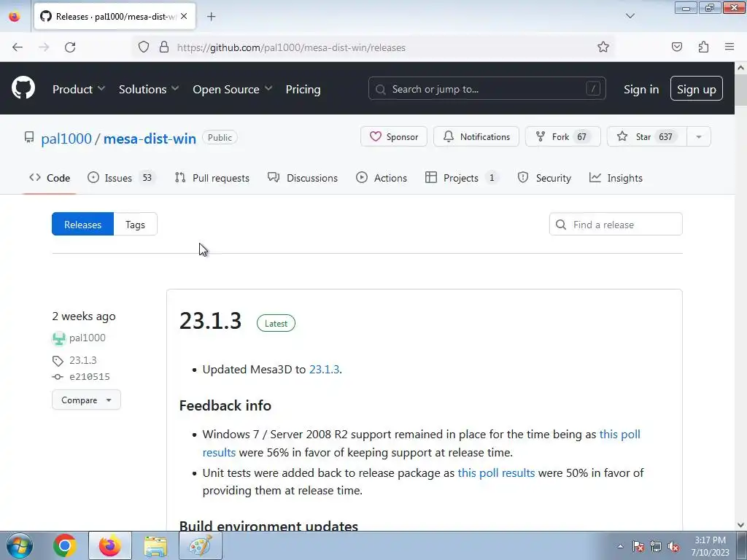The height and width of the screenshot is (560, 747).
Task: Click the scrollbar down arrow
Action: [740, 525]
